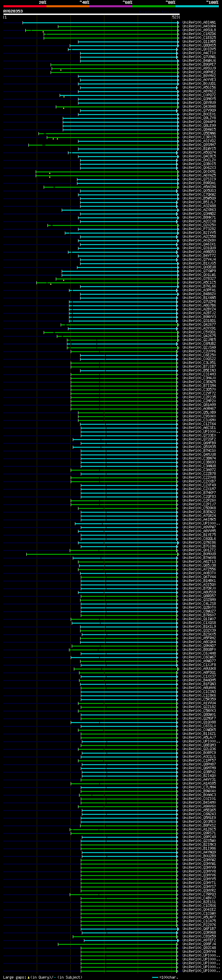Click the =100char. scale legend text
Viewport: 222px width, 980px height.
coord(169,977)
